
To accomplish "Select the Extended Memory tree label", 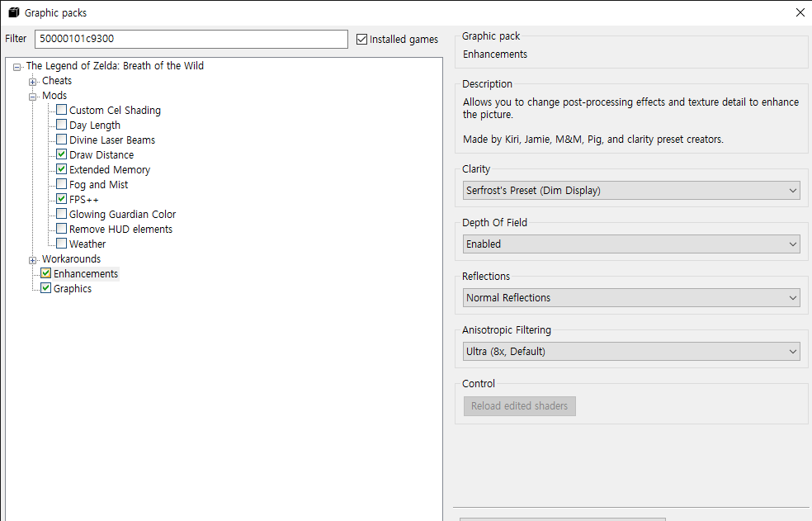I will (x=110, y=170).
